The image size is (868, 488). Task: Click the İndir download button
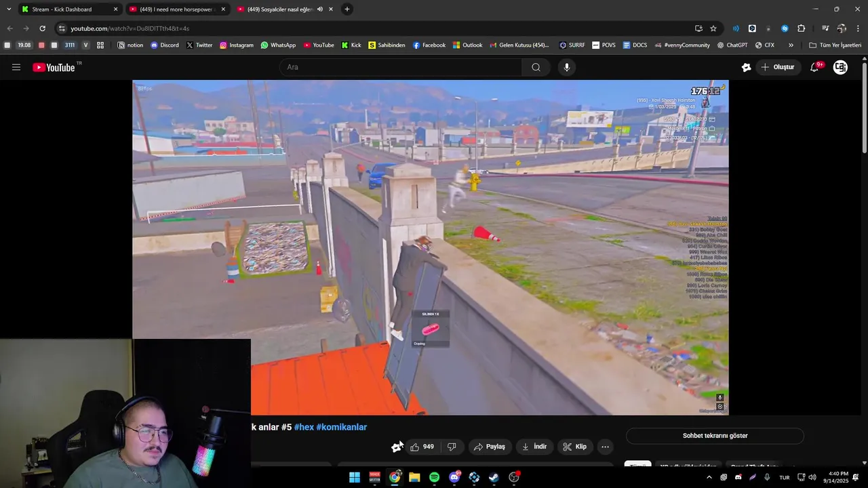pos(534,447)
